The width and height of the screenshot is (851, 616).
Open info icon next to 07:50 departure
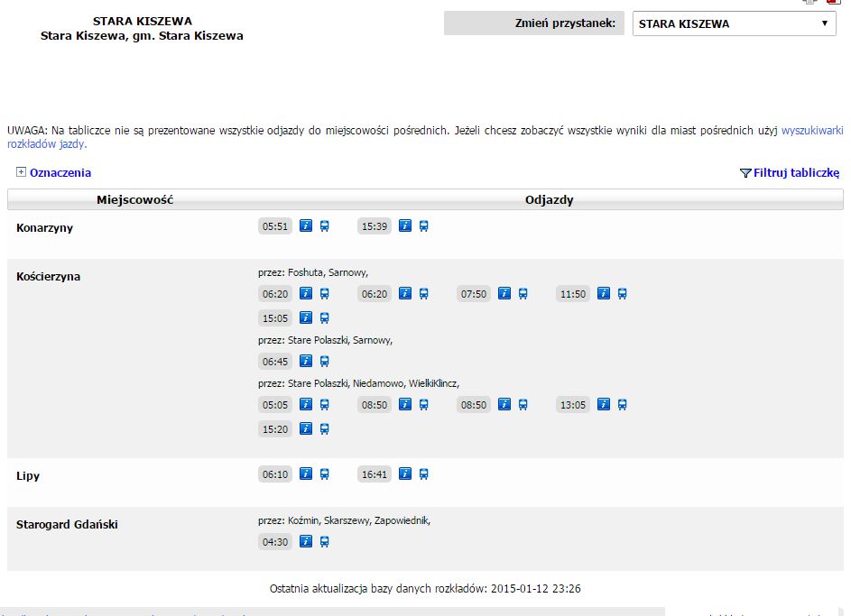click(504, 294)
